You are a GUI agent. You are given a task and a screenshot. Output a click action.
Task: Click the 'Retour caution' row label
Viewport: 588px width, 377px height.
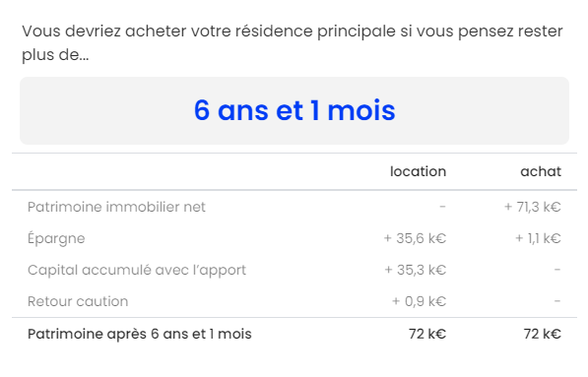click(x=78, y=301)
